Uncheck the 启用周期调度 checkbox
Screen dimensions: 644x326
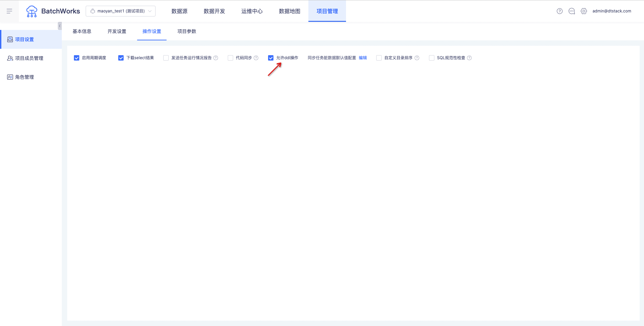77,58
